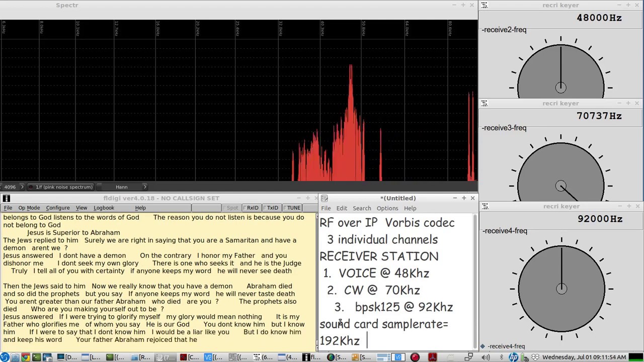Launch Chrome browser from the taskbar
The width and height of the screenshot is (644, 362).
click(x=26, y=357)
